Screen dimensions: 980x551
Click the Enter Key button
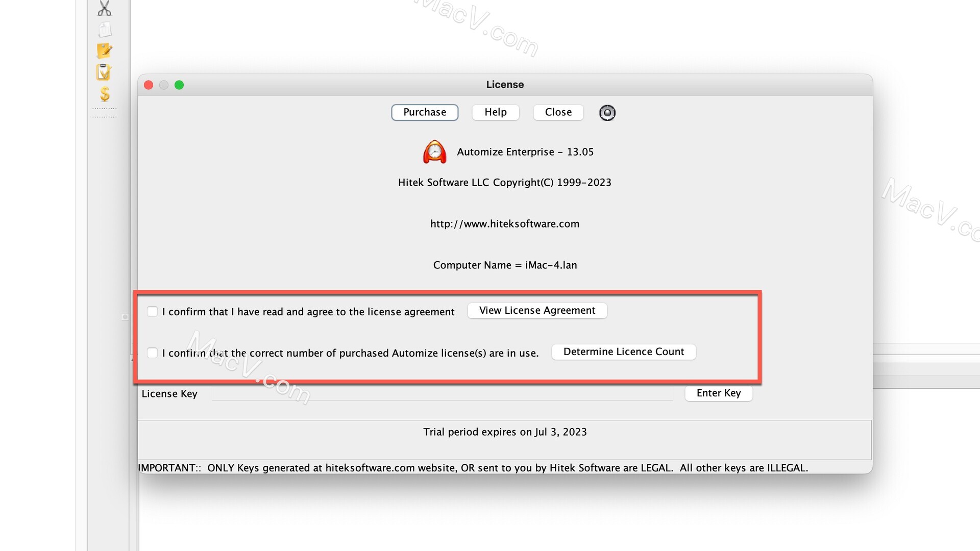719,392
